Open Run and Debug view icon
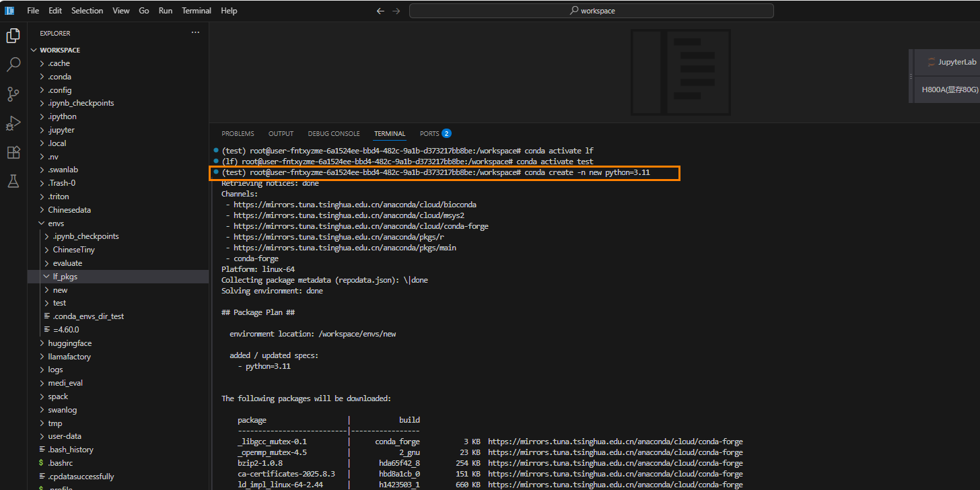Image resolution: width=980 pixels, height=490 pixels. click(x=13, y=123)
